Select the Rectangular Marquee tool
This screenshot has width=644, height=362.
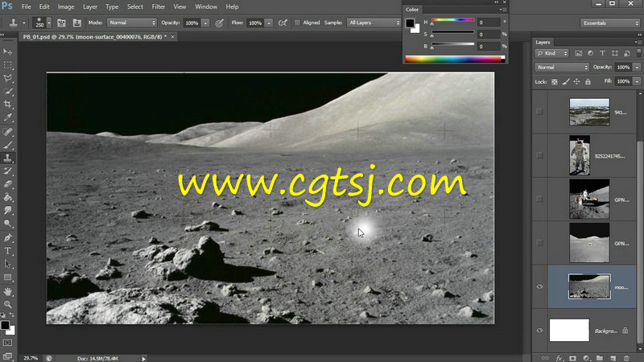tap(7, 65)
